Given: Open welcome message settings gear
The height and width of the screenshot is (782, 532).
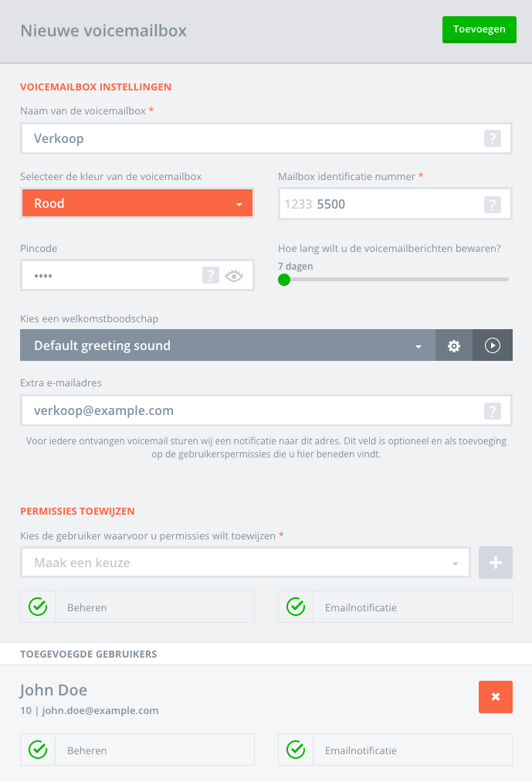Looking at the screenshot, I should (454, 346).
